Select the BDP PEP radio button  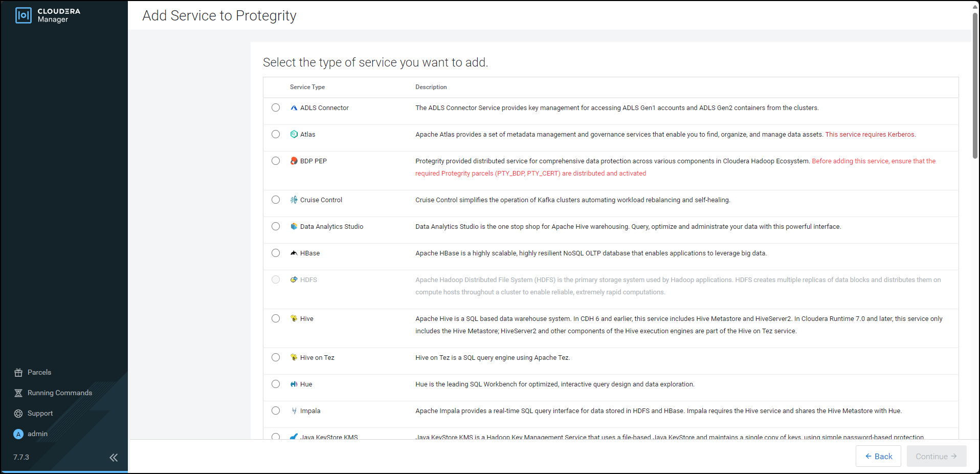[x=276, y=161]
